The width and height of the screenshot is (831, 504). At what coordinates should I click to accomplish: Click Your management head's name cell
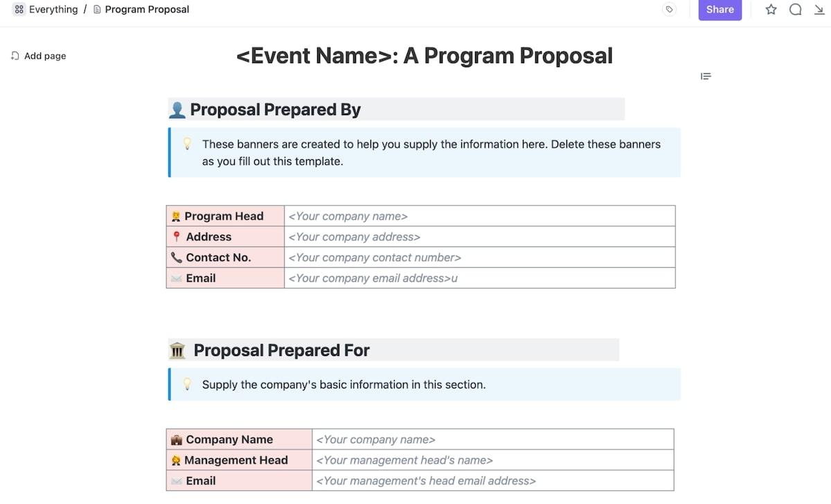pos(492,460)
